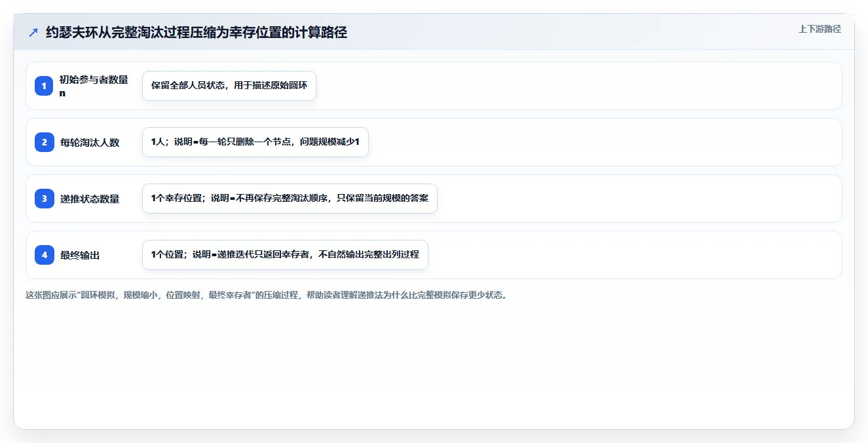The image size is (868, 443).
Task: Select the 上下游路径 label in header
Action: point(820,29)
